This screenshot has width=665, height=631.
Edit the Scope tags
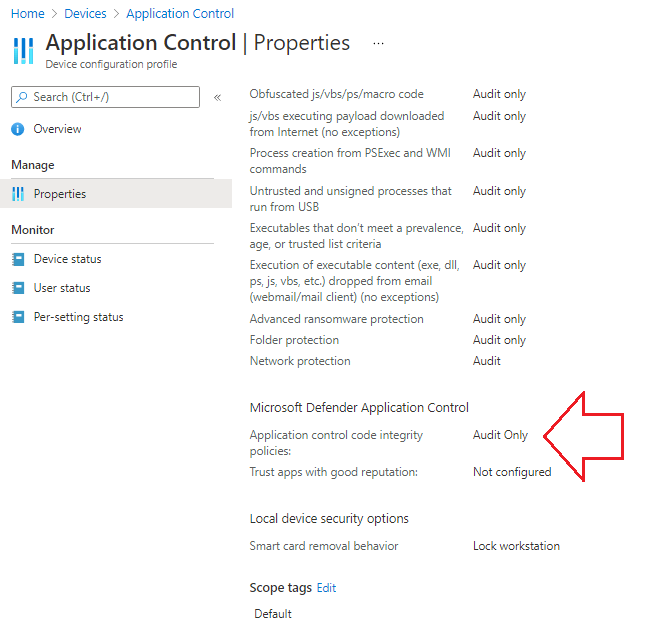coord(326,588)
